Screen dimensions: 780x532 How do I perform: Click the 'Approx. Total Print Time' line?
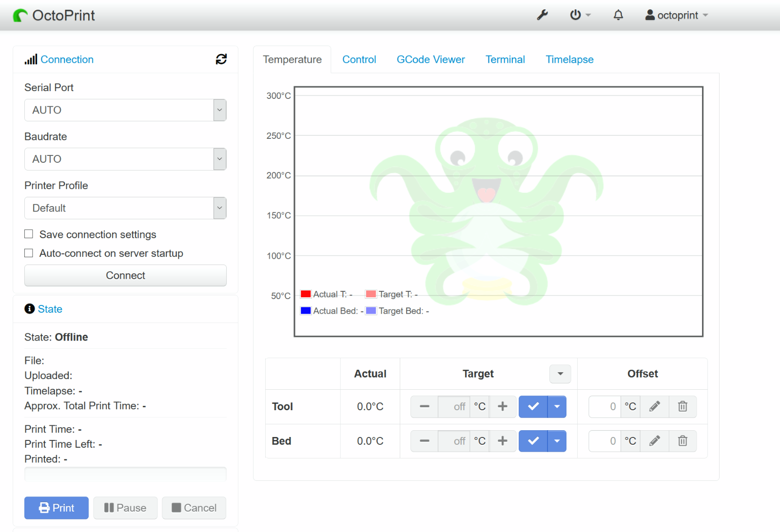click(x=85, y=406)
